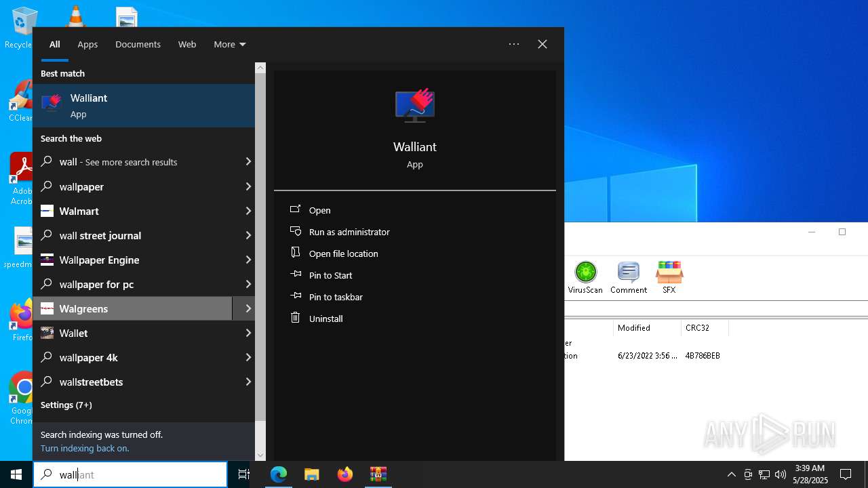868x488 pixels.
Task: Open the notification center icon
Action: (x=846, y=474)
